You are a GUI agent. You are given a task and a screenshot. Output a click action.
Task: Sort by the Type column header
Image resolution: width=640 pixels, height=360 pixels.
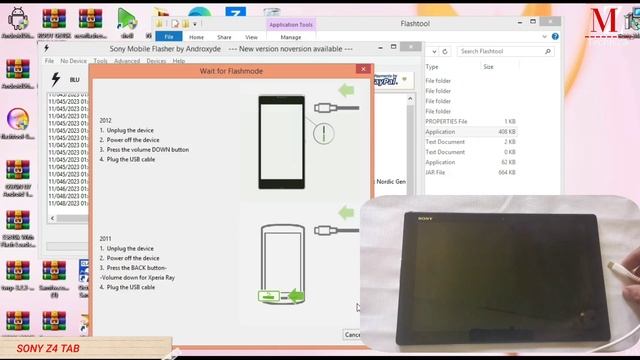pos(432,67)
